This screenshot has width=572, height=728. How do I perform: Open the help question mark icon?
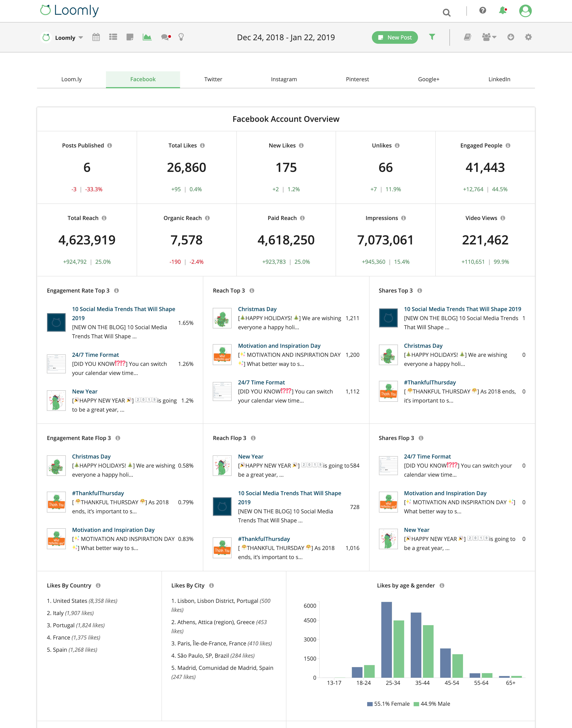tap(483, 10)
